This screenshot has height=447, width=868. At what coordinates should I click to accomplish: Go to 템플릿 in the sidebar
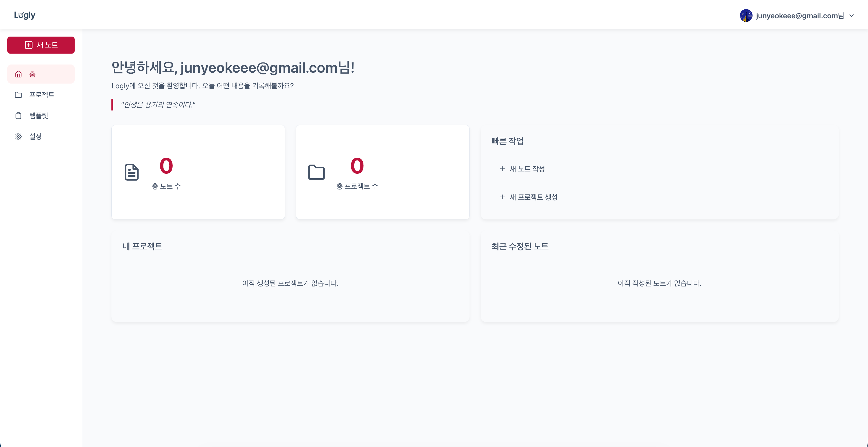(x=39, y=116)
